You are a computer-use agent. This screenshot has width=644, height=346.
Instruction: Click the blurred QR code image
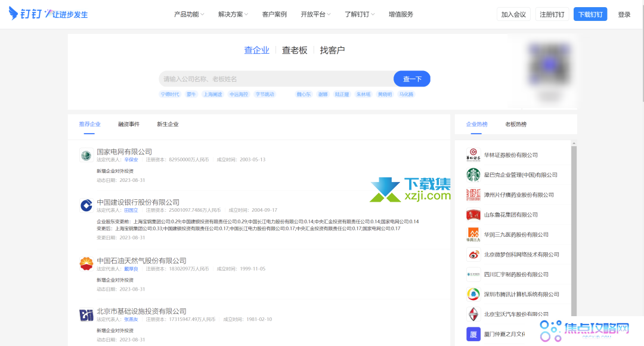pyautogui.click(x=549, y=64)
